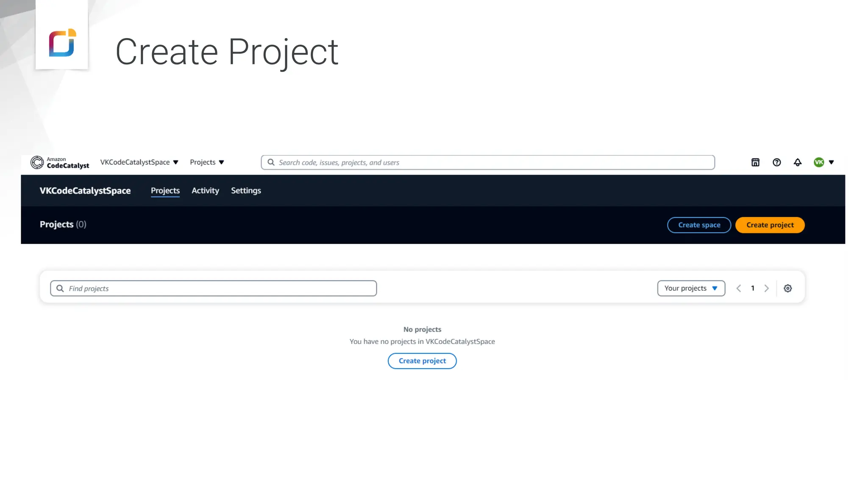Viewport: 868px width, 488px height.
Task: Click Create project under No projects
Action: pos(422,361)
